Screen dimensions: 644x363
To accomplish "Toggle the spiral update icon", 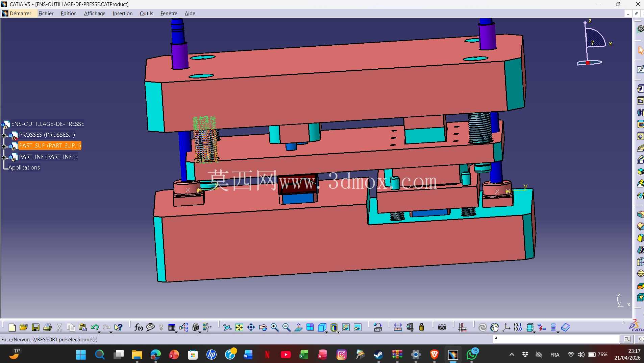I will pyautogui.click(x=482, y=327).
